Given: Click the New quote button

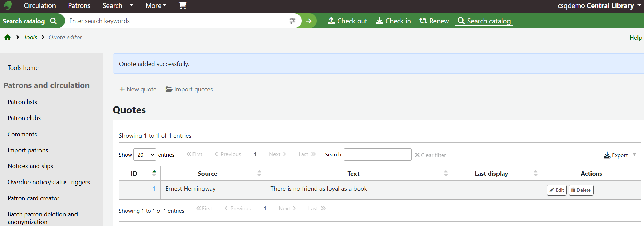Looking at the screenshot, I should point(138,89).
